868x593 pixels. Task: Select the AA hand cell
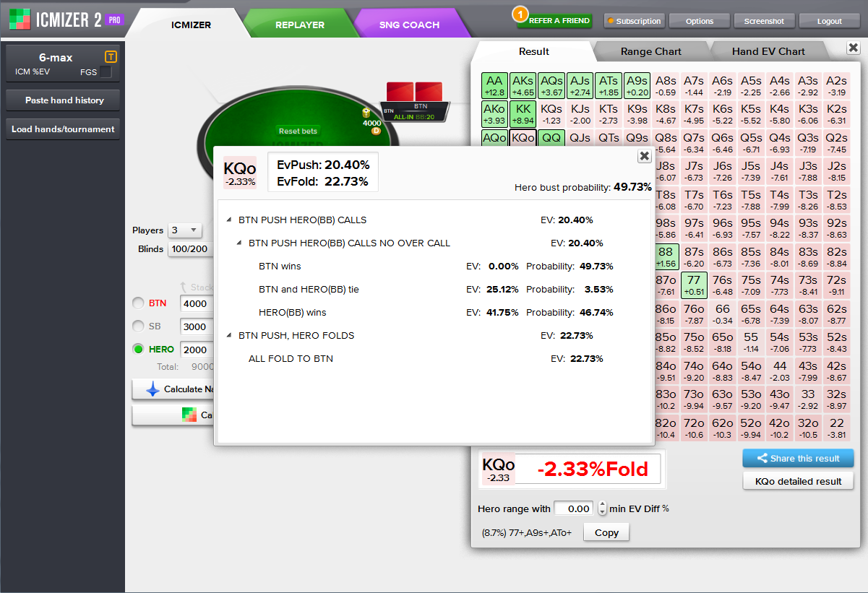(494, 86)
